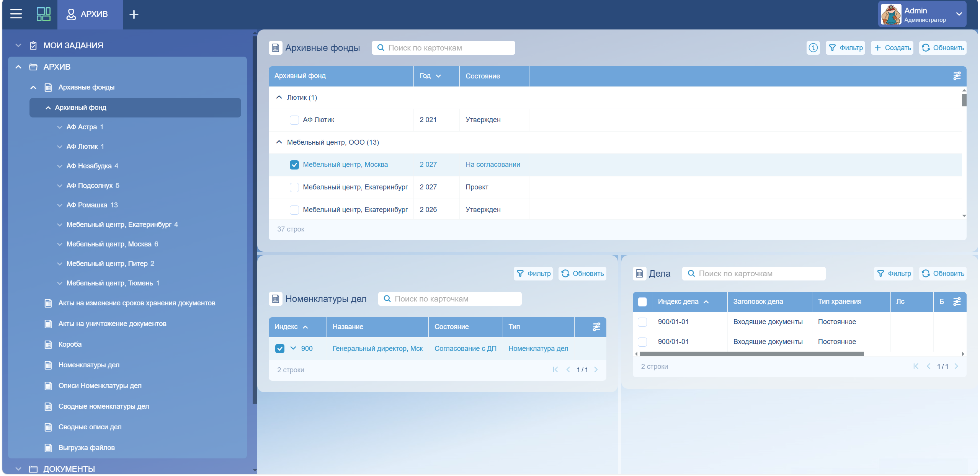The height and width of the screenshot is (476, 980).
Task: Go to next page in Дела pager
Action: (x=956, y=366)
